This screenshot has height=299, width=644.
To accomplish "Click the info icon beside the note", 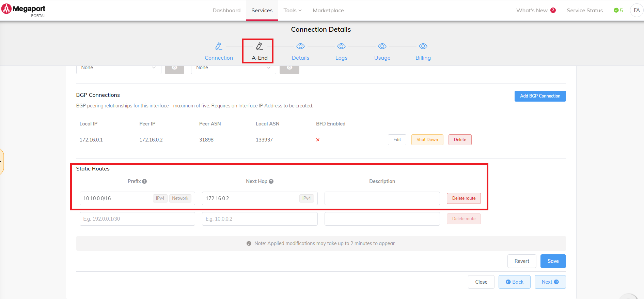I will (x=249, y=243).
